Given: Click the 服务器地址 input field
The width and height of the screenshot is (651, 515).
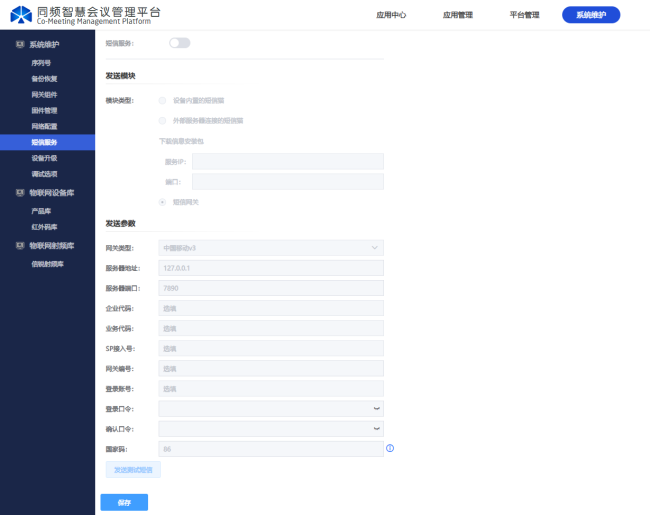Looking at the screenshot, I should 271,268.
